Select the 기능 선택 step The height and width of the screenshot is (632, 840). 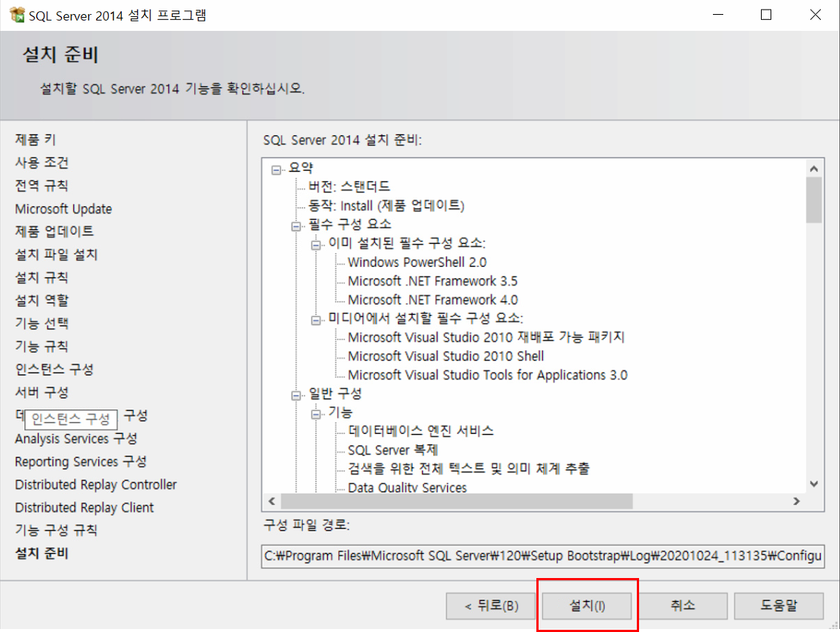(42, 324)
